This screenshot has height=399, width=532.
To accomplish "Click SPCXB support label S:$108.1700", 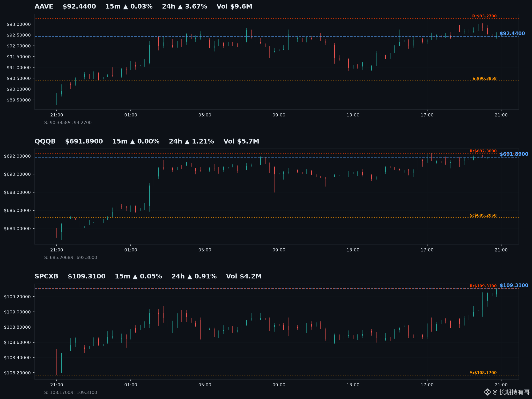I will (483, 373).
